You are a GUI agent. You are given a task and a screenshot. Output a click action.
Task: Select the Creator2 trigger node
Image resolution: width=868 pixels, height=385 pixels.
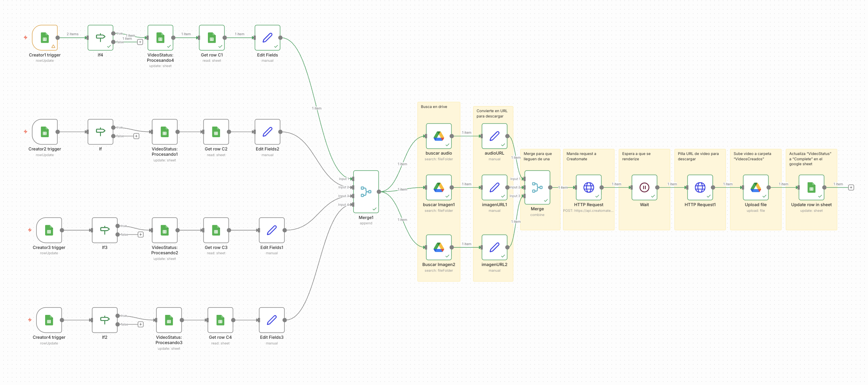point(45,132)
